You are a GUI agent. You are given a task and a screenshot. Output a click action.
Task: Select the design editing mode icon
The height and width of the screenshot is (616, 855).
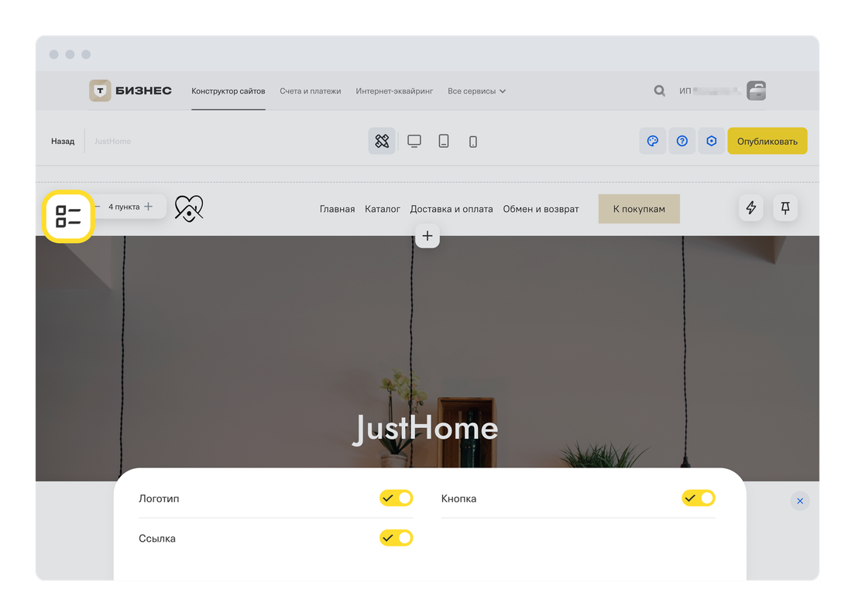point(382,141)
